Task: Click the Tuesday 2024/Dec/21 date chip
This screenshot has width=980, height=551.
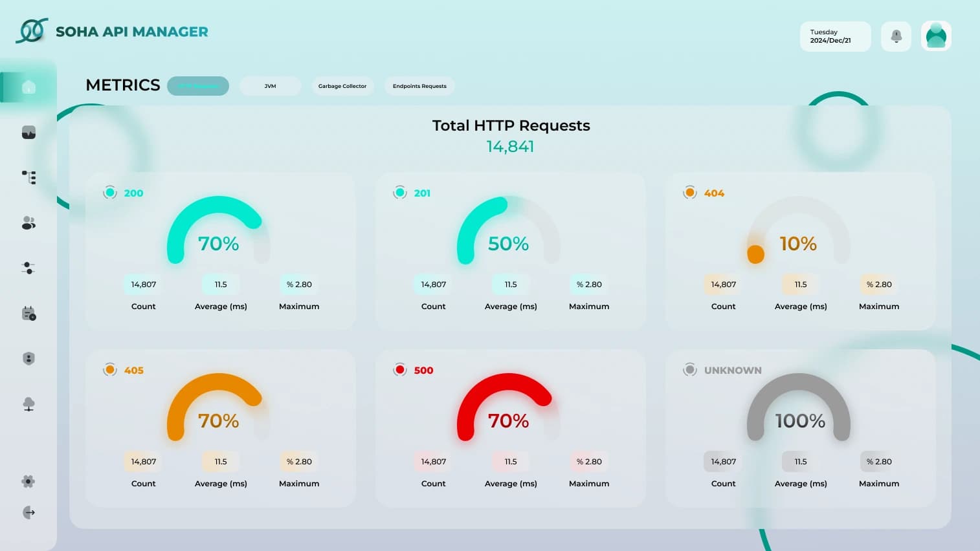Action: pos(835,36)
